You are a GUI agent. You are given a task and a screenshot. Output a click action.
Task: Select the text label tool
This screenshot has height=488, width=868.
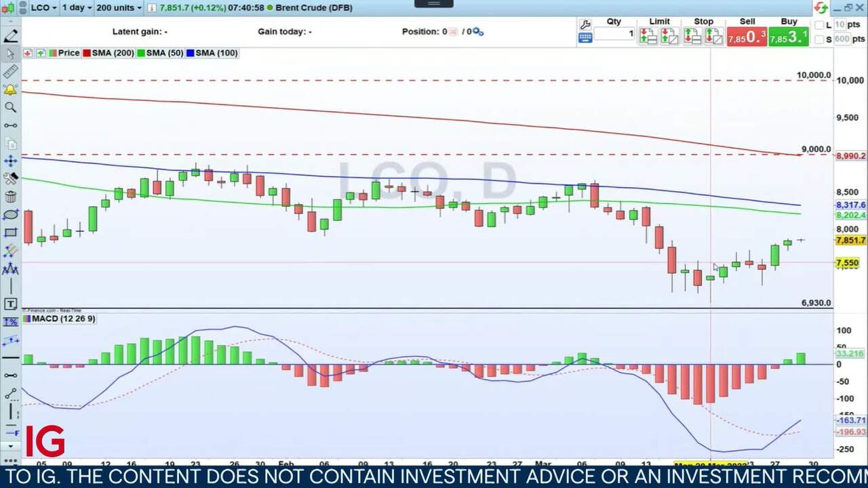click(x=11, y=304)
